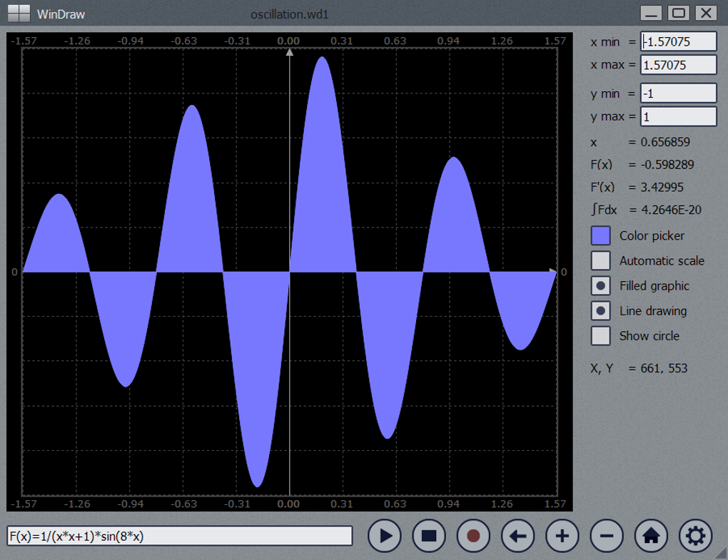Enable the Show circle checkbox
The image size is (728, 560).
(601, 336)
